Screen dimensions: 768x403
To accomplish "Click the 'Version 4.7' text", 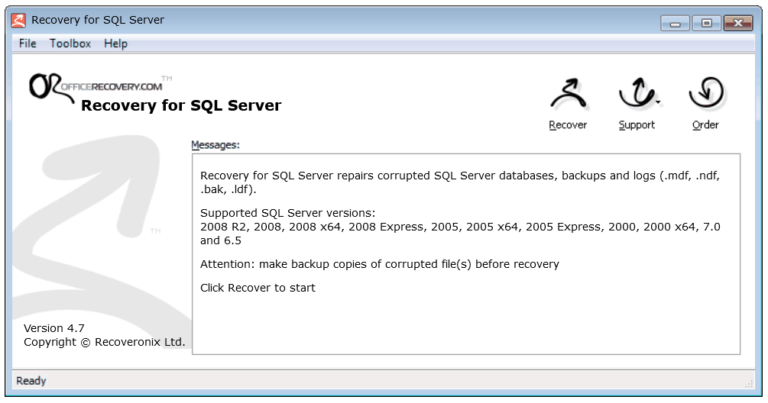I will pos(54,328).
